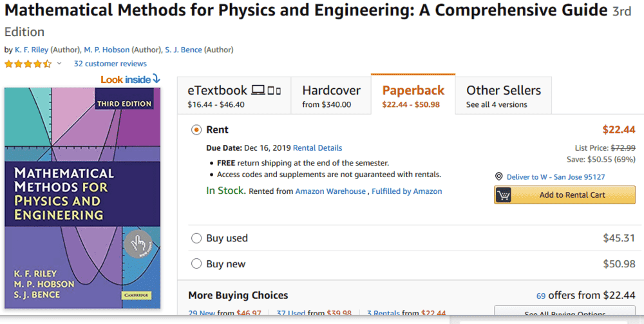Expand the star ratings dropdown chevron
The width and height of the screenshot is (644, 324).
click(x=59, y=64)
